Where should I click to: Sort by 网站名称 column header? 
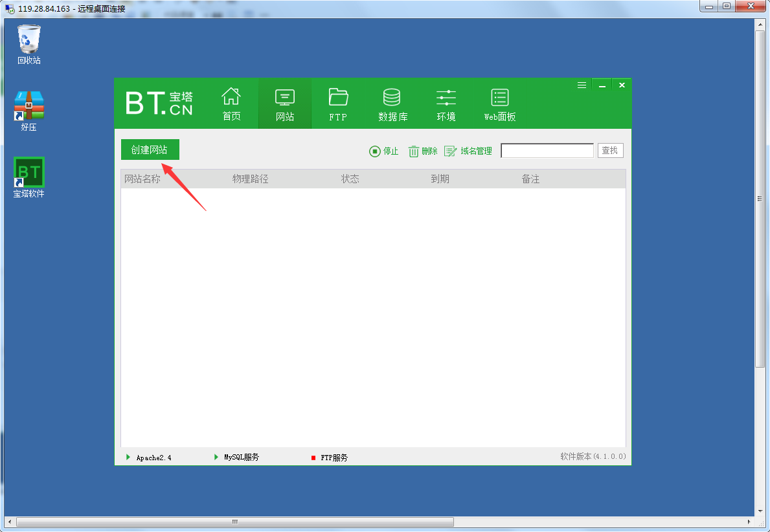point(142,179)
